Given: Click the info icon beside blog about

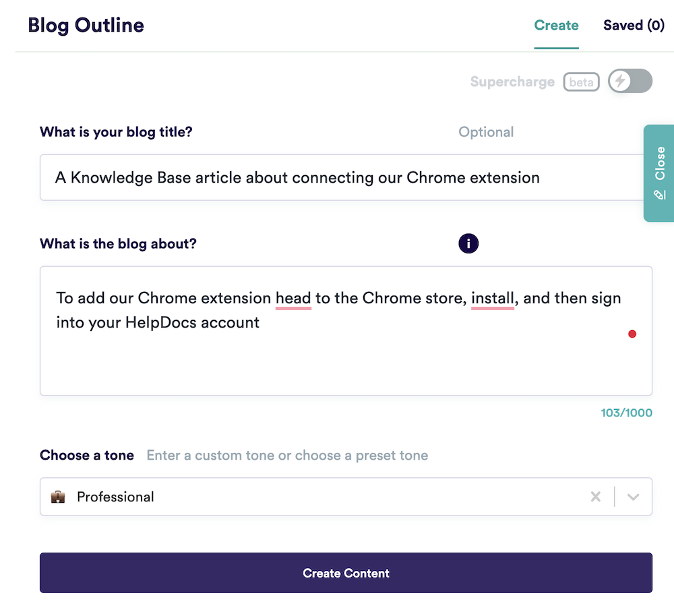Looking at the screenshot, I should coord(468,244).
